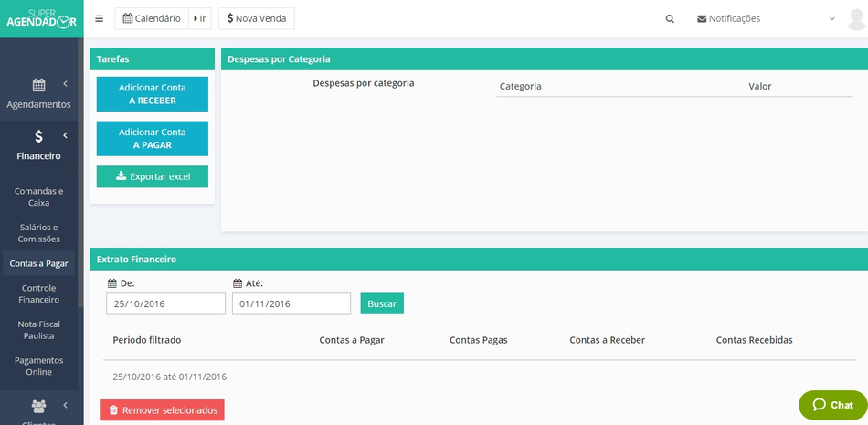Click the Super Agendador logo
The width and height of the screenshot is (868, 425).
(41, 18)
